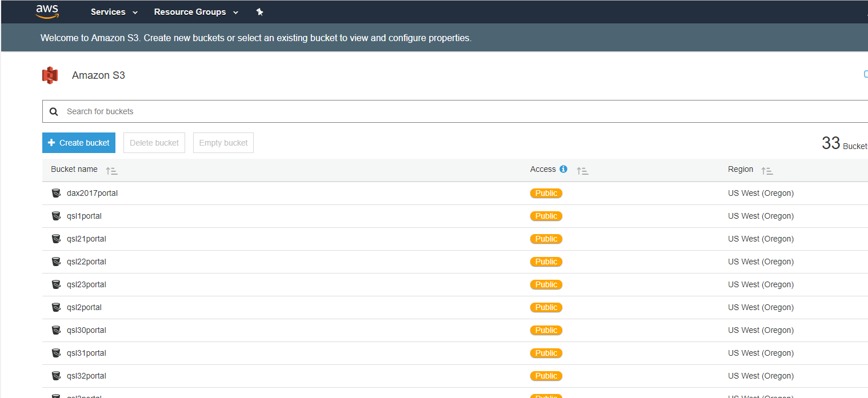Click the bucket icon for dax2017portal
868x398 pixels.
pyautogui.click(x=56, y=193)
